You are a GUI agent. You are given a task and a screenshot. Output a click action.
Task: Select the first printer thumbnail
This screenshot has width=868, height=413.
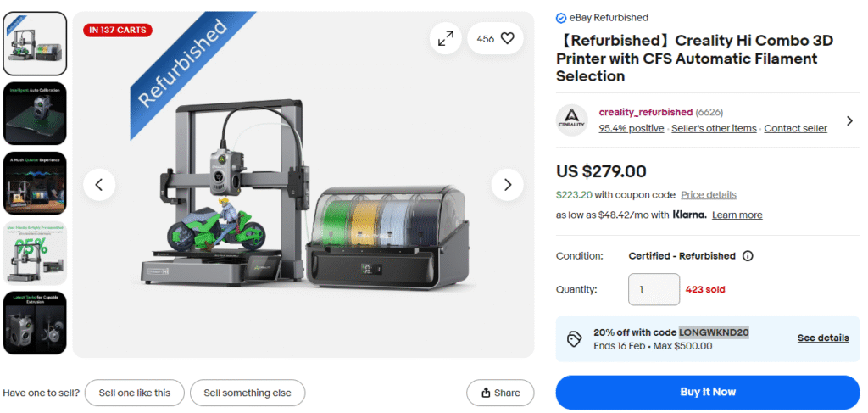(x=35, y=43)
